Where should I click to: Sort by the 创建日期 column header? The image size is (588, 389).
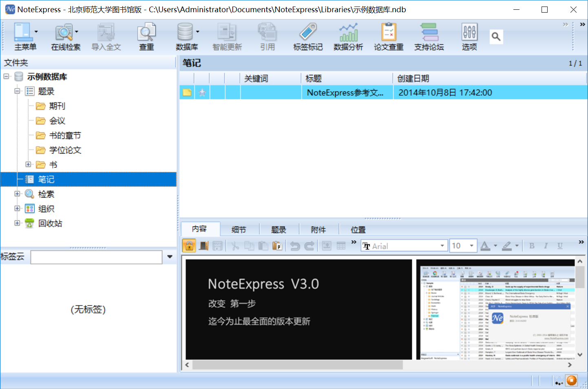point(490,78)
